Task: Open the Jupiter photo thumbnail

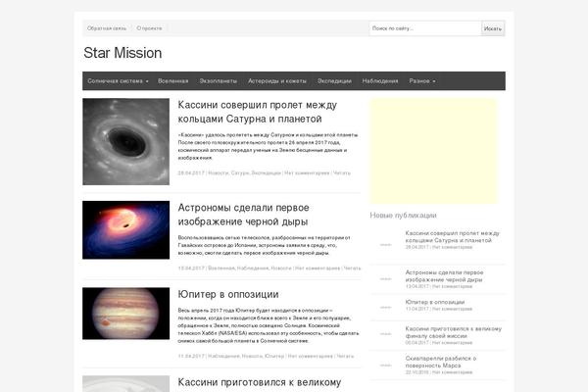Action: pyautogui.click(x=126, y=314)
